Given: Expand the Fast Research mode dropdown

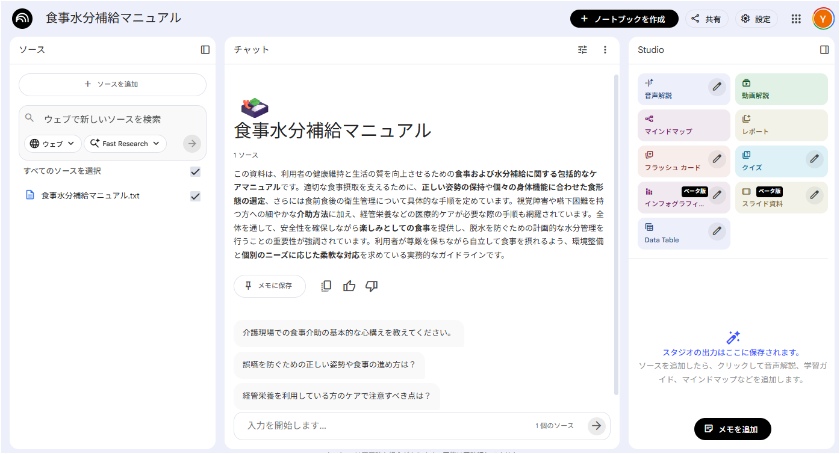Looking at the screenshot, I should tap(123, 144).
